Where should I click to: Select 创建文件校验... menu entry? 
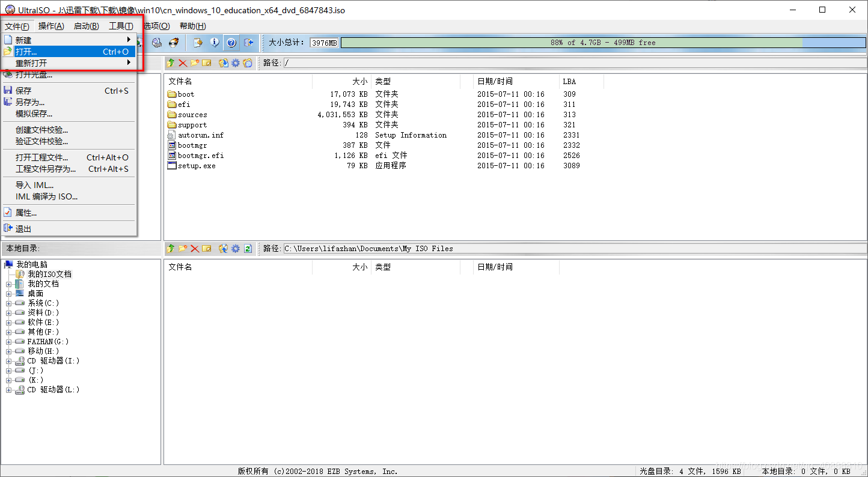click(x=69, y=130)
